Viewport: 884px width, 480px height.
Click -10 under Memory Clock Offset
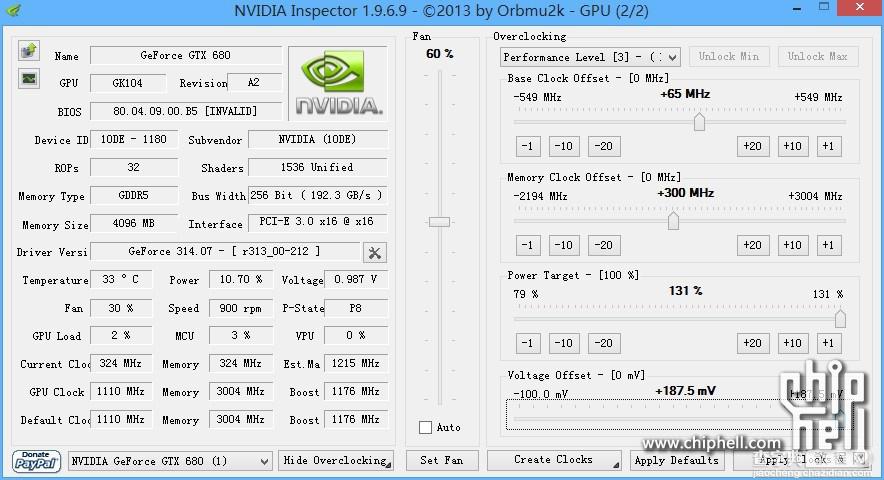coord(563,245)
